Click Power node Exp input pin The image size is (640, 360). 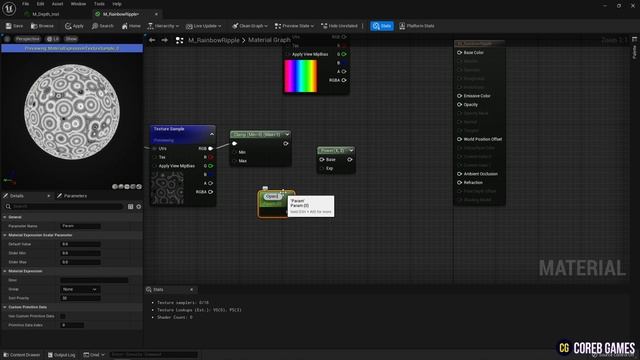[322, 168]
